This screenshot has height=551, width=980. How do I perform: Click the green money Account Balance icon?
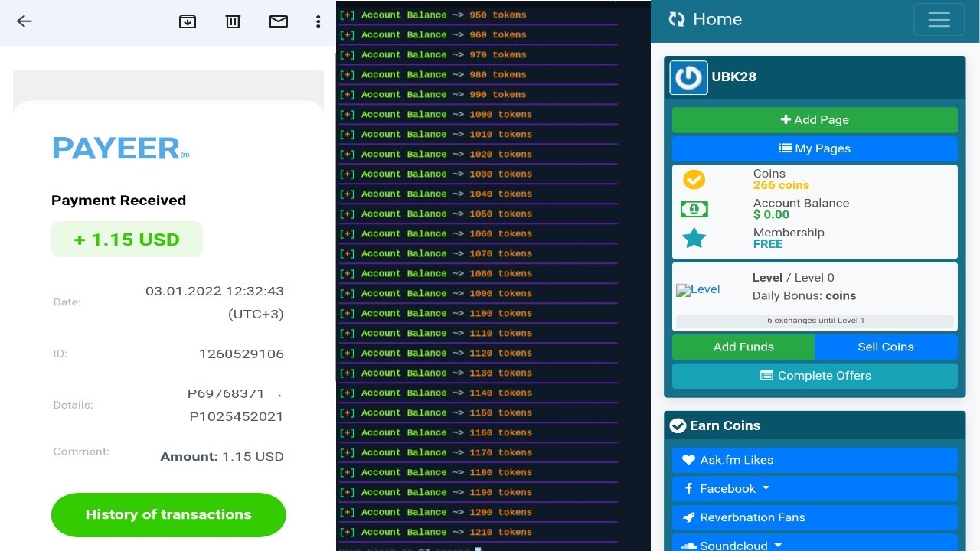tap(694, 209)
